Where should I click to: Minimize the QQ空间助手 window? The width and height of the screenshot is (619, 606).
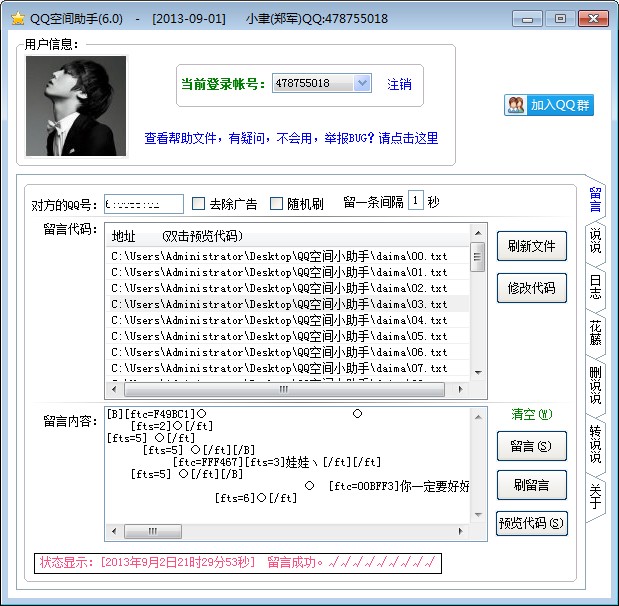[x=527, y=19]
